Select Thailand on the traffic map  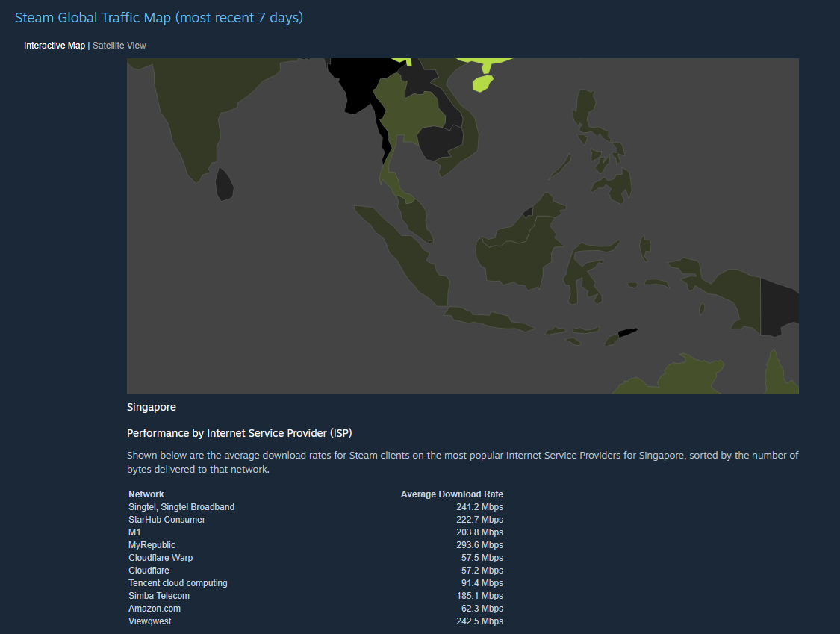(412, 115)
